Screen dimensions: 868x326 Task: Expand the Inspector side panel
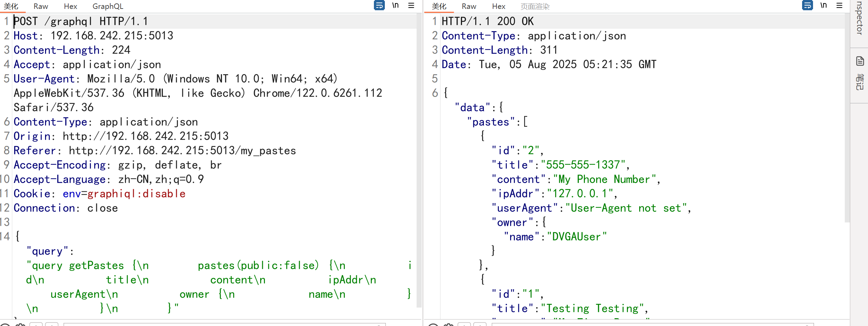(860, 17)
